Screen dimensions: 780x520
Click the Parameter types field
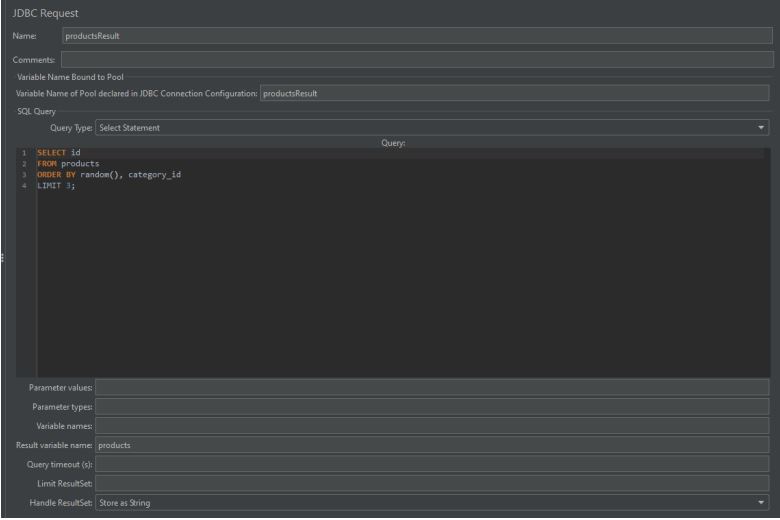(430, 406)
